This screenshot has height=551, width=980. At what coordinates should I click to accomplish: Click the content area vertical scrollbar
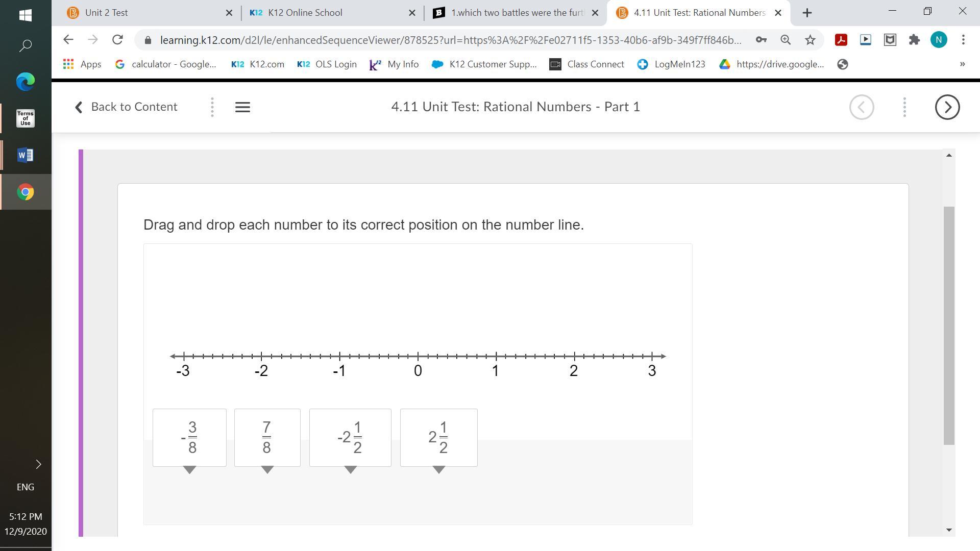pyautogui.click(x=949, y=325)
